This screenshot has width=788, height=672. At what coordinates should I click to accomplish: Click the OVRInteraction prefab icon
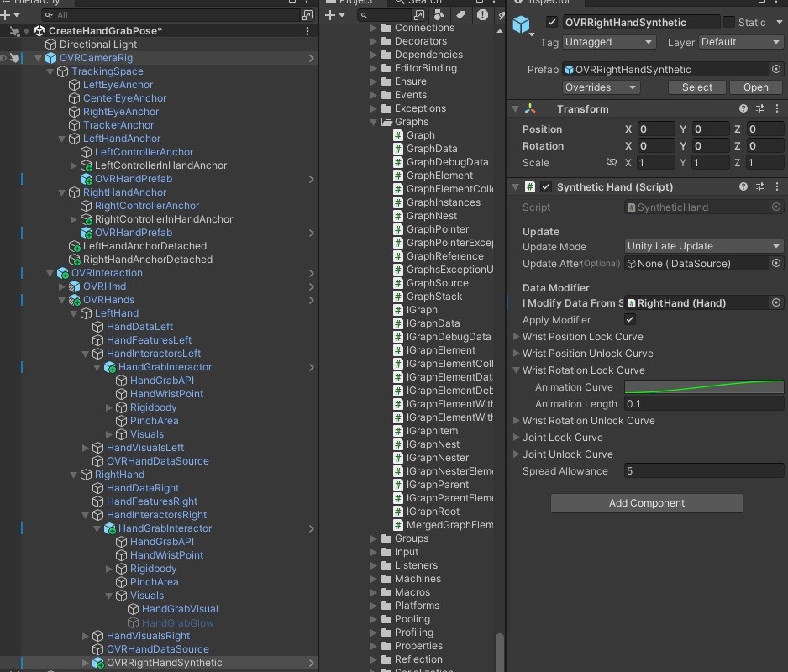tap(63, 274)
